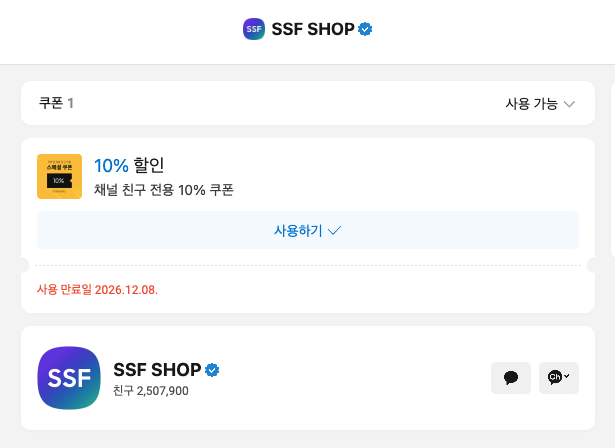
Task: Click the yellow 10% coupon thumbnail
Action: click(x=59, y=176)
